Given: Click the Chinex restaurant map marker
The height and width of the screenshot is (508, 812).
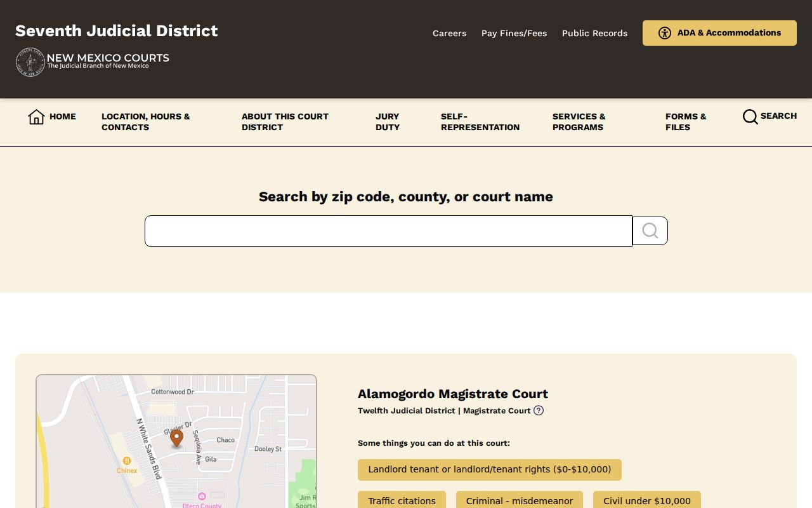Looking at the screenshot, I should click(x=127, y=461).
